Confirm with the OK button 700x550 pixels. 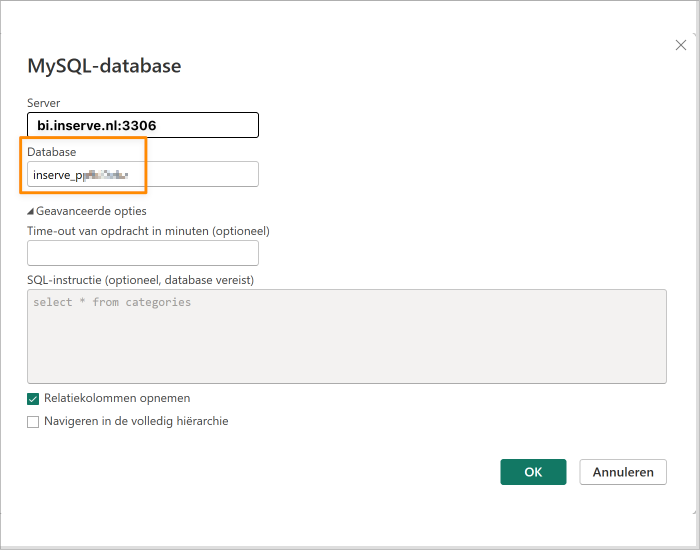coord(533,472)
